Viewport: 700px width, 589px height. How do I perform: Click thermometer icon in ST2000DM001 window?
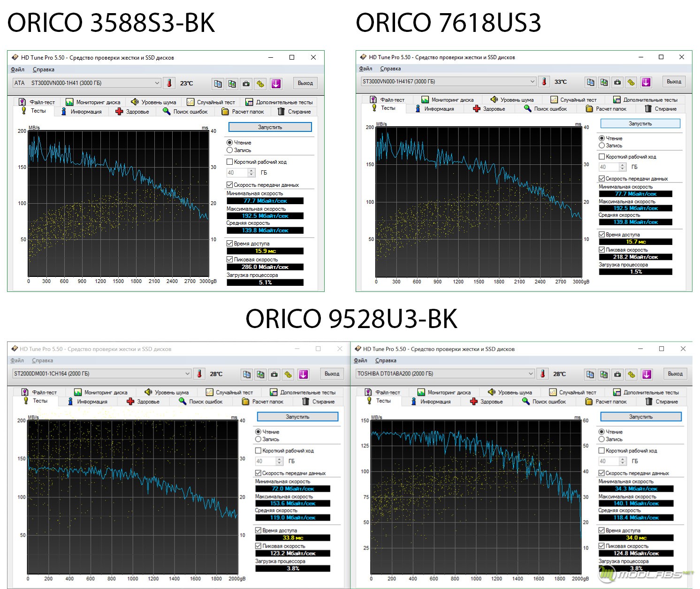(199, 374)
